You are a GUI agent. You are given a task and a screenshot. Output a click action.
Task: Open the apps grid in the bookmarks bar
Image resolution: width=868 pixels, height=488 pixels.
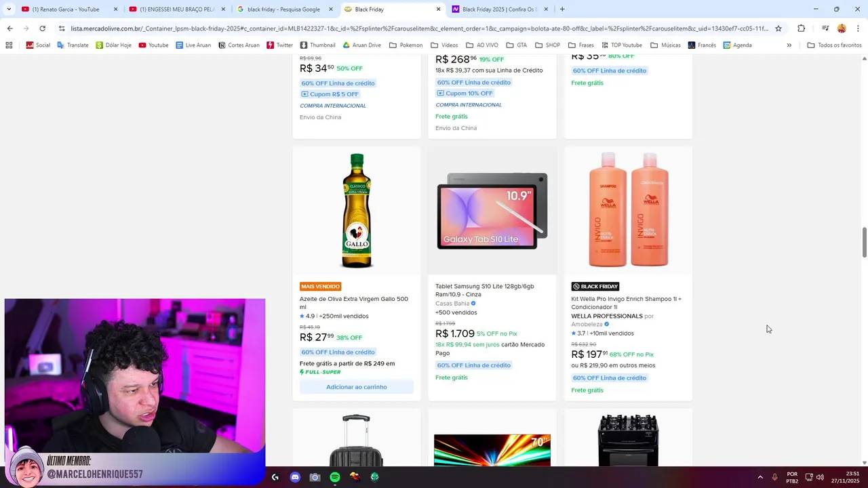tap(9, 45)
